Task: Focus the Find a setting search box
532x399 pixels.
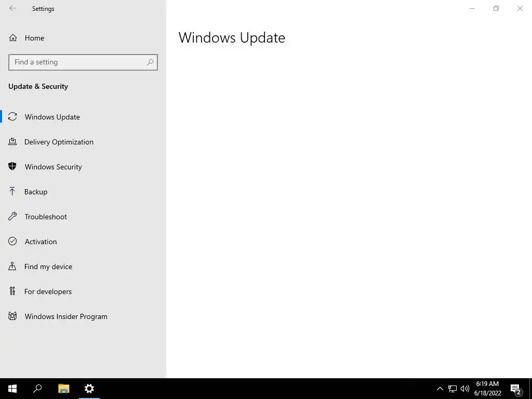Action: [83, 62]
